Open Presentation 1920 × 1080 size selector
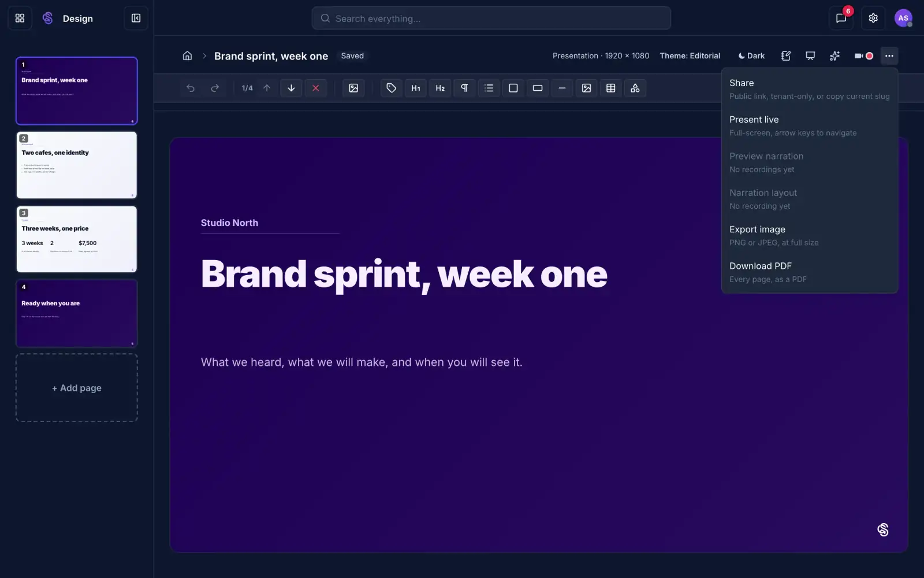The height and width of the screenshot is (578, 924). click(x=601, y=56)
